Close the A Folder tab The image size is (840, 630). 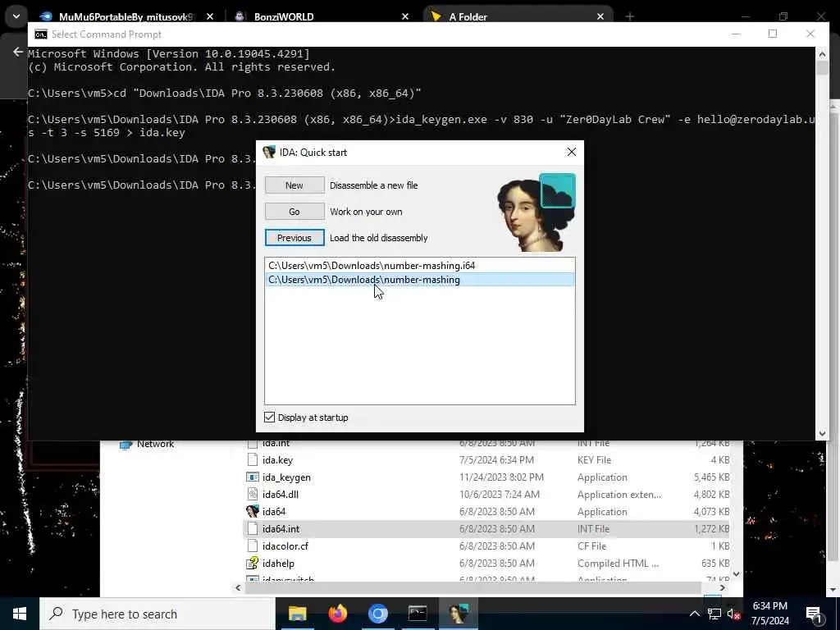click(x=600, y=16)
